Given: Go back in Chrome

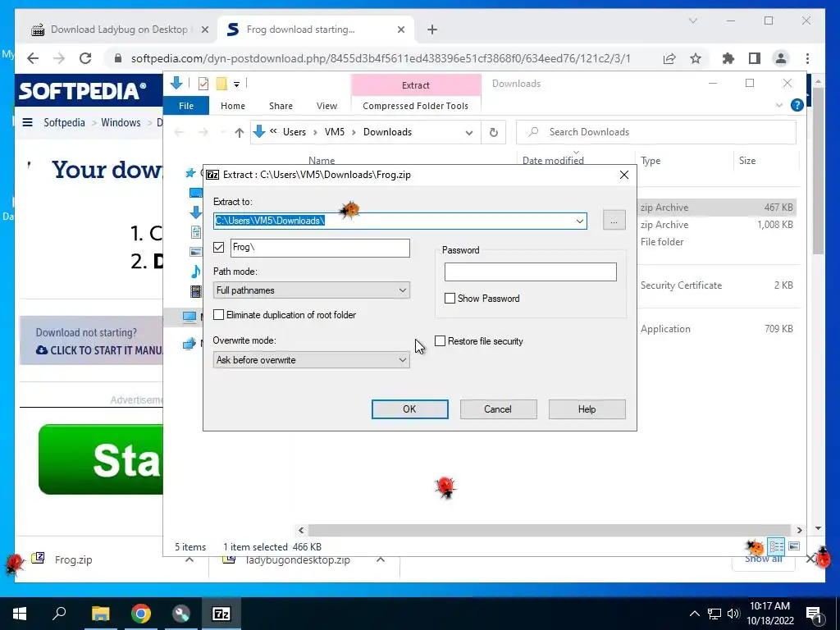Looking at the screenshot, I should click(33, 58).
